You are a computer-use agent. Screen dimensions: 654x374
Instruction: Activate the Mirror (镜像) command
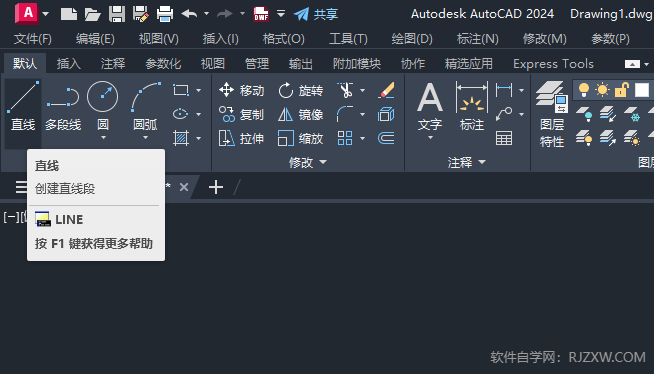tap(300, 114)
